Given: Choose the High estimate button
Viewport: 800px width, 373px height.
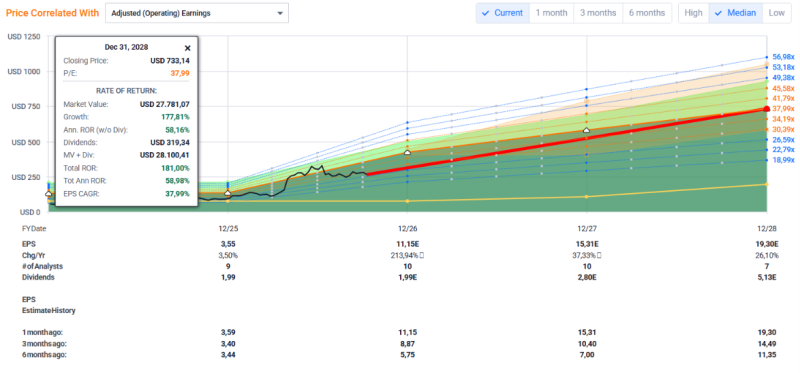Looking at the screenshot, I should tap(693, 13).
